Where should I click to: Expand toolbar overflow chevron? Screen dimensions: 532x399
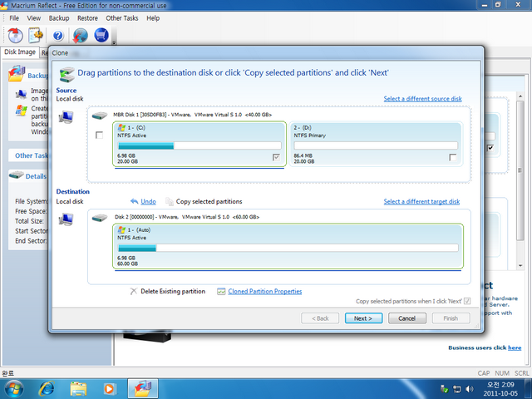pyautogui.click(x=115, y=42)
